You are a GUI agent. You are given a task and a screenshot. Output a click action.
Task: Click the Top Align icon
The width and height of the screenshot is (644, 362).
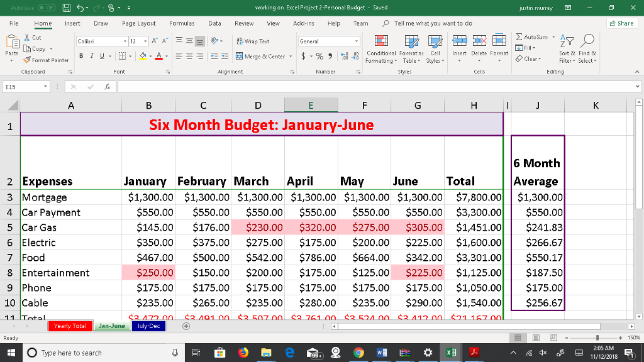[179, 41]
